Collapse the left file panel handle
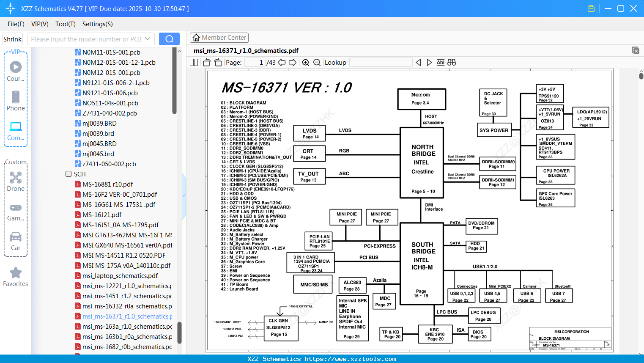The height and width of the screenshot is (363, 644). pyautogui.click(x=184, y=195)
